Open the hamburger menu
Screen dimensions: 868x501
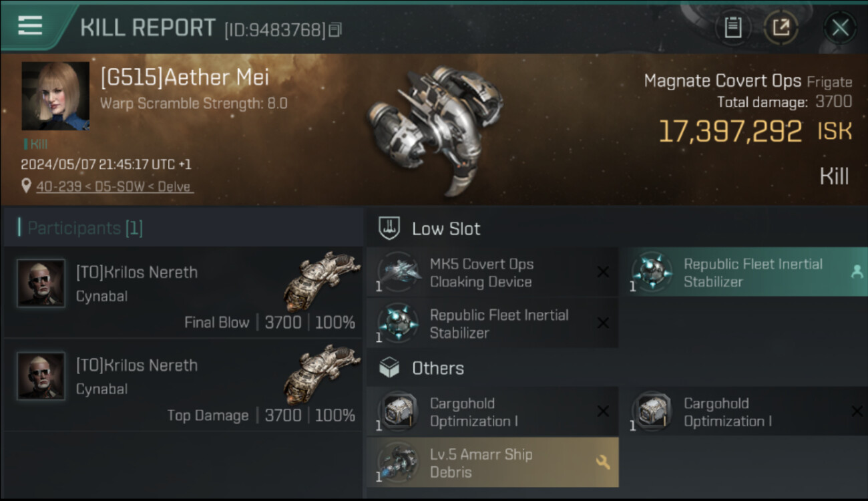pos(30,26)
